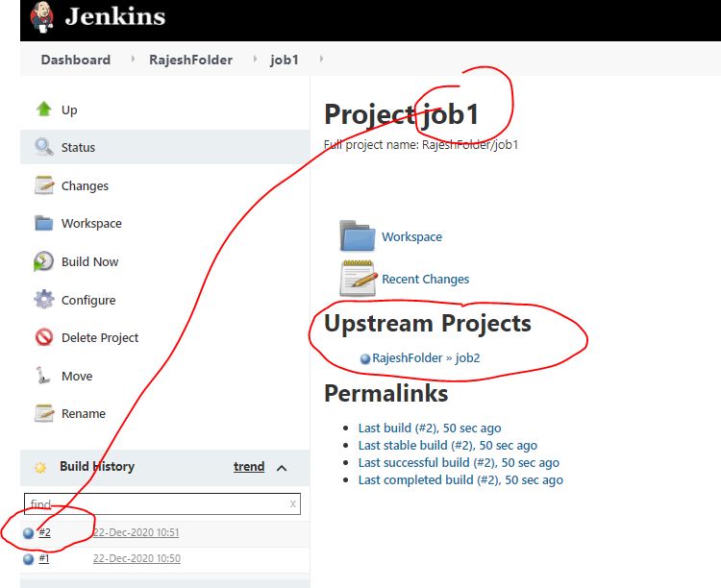Click the Configure gear icon

[x=44, y=300]
